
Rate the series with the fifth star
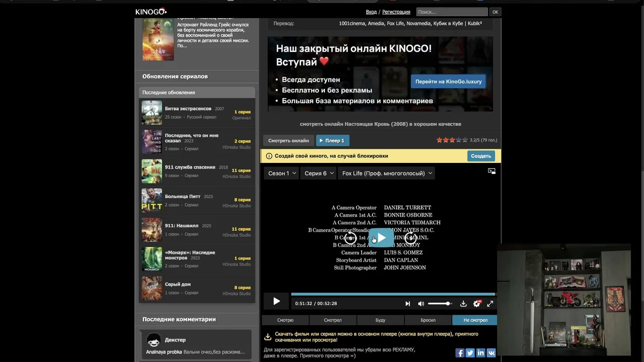[x=465, y=140]
